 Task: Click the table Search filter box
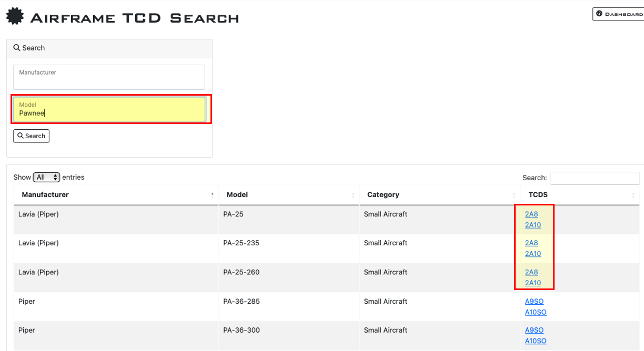(595, 178)
